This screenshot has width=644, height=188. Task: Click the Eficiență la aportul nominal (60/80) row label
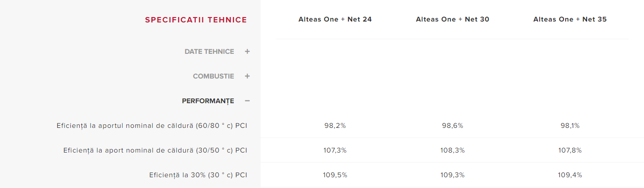point(152,126)
